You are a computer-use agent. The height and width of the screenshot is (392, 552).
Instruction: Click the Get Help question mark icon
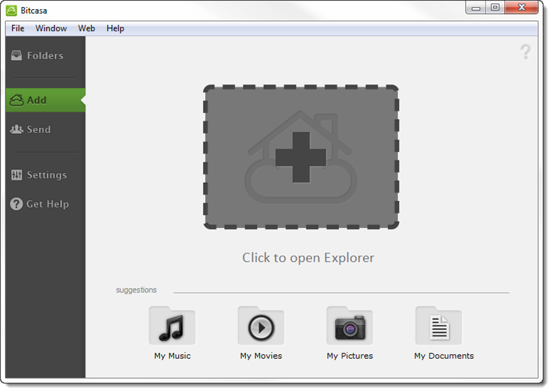pos(16,204)
